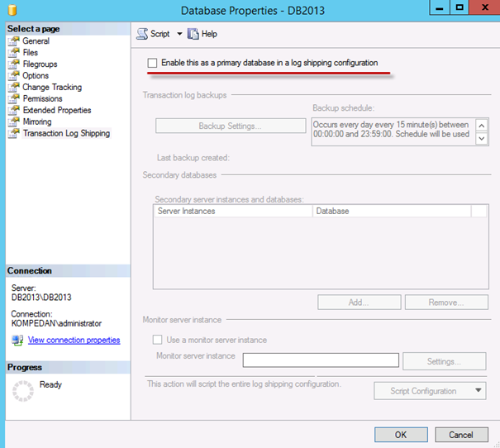Open View connection properties link

coord(74,340)
